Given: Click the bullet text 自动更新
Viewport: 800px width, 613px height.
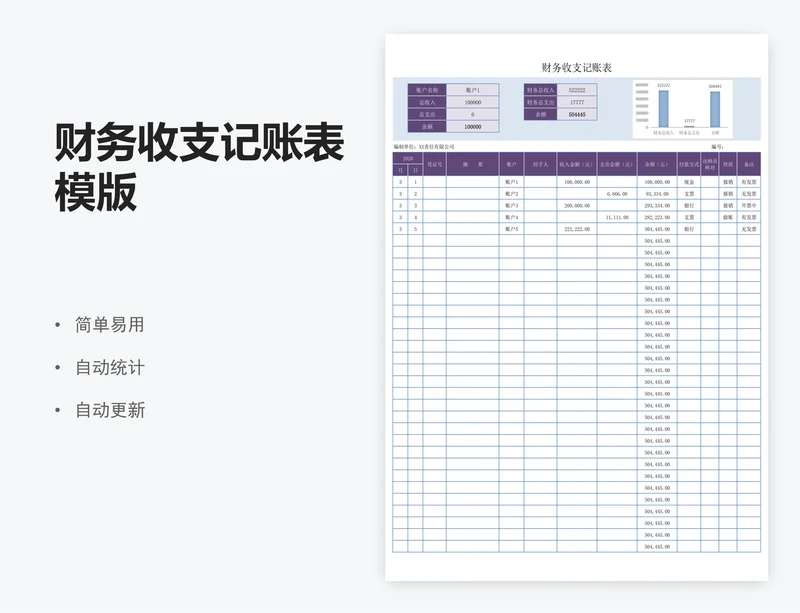Looking at the screenshot, I should (x=110, y=410).
